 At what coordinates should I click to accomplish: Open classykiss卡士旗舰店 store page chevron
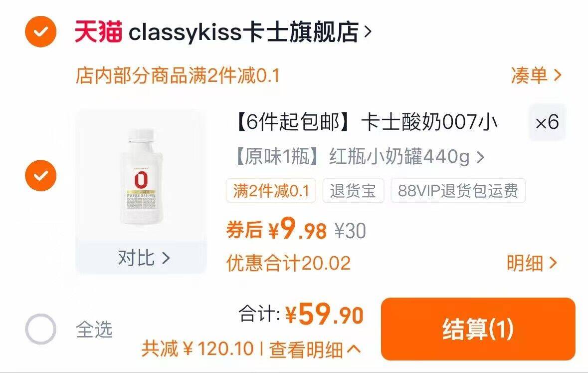click(x=368, y=32)
